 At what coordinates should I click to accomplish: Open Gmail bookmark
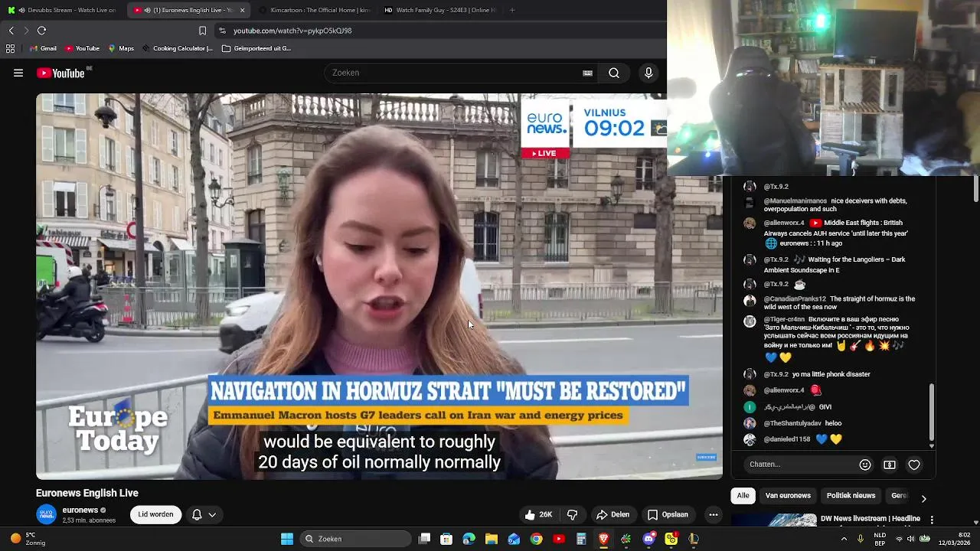43,48
